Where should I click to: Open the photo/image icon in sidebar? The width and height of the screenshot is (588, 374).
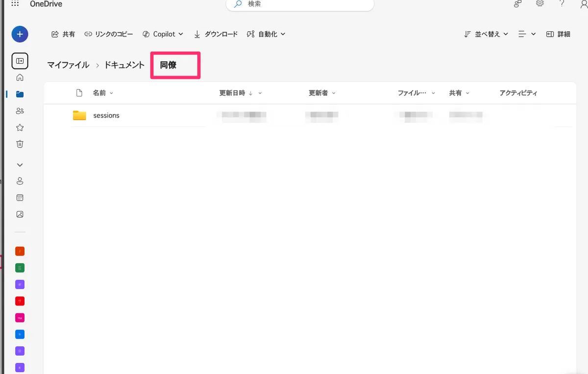pyautogui.click(x=20, y=214)
